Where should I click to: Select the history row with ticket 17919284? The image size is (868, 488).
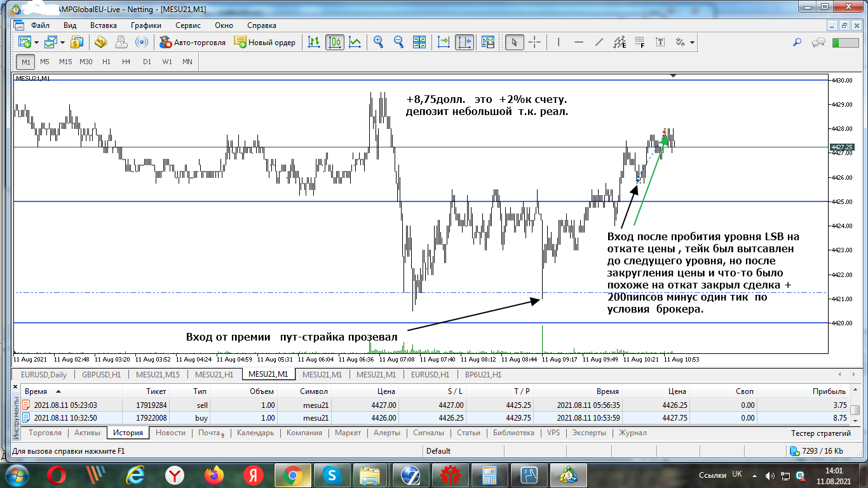(436, 405)
